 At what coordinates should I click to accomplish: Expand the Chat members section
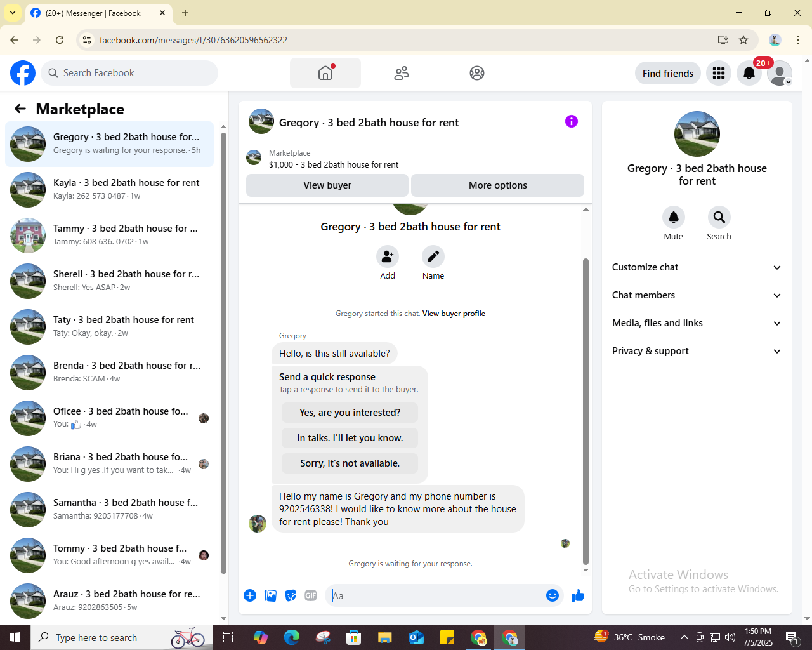click(697, 295)
